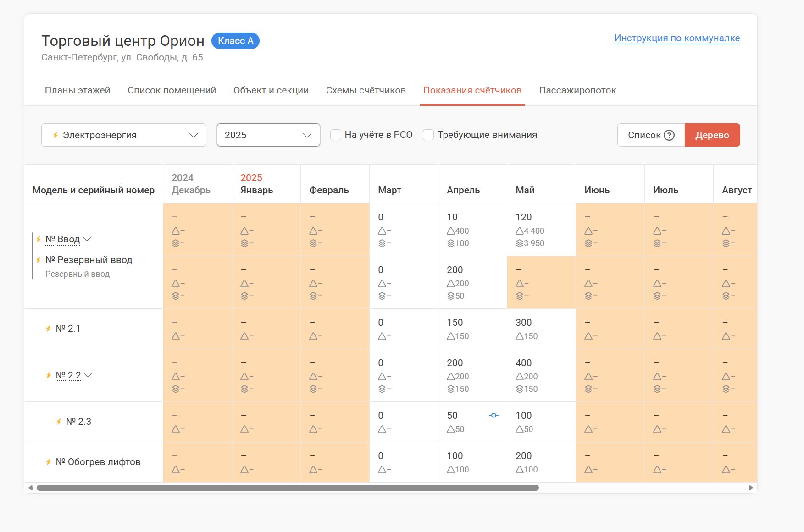Click the blue meter replacement icon in № 2.3 April
804x532 pixels.
[x=493, y=415]
